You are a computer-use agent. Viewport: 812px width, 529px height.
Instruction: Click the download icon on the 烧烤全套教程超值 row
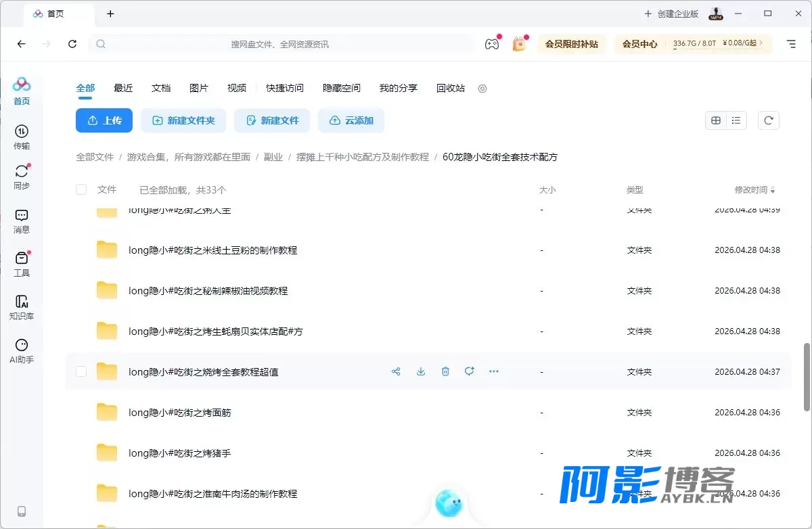(421, 371)
